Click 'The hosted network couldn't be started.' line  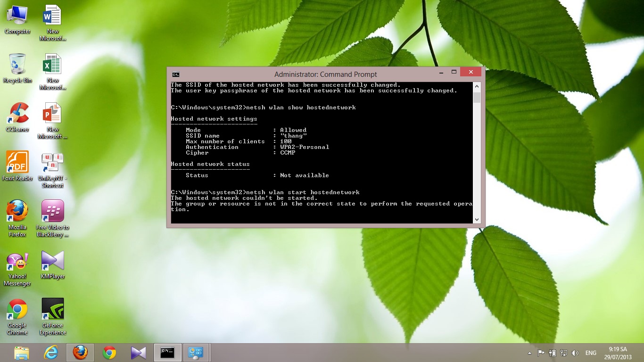[244, 198]
